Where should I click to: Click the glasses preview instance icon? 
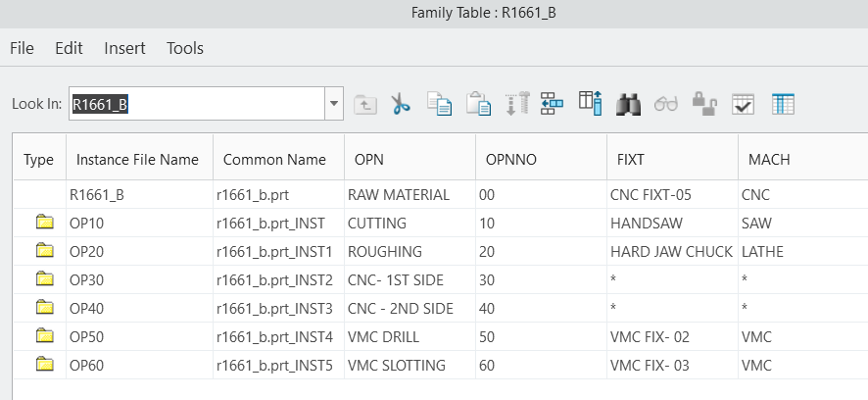coord(666,104)
